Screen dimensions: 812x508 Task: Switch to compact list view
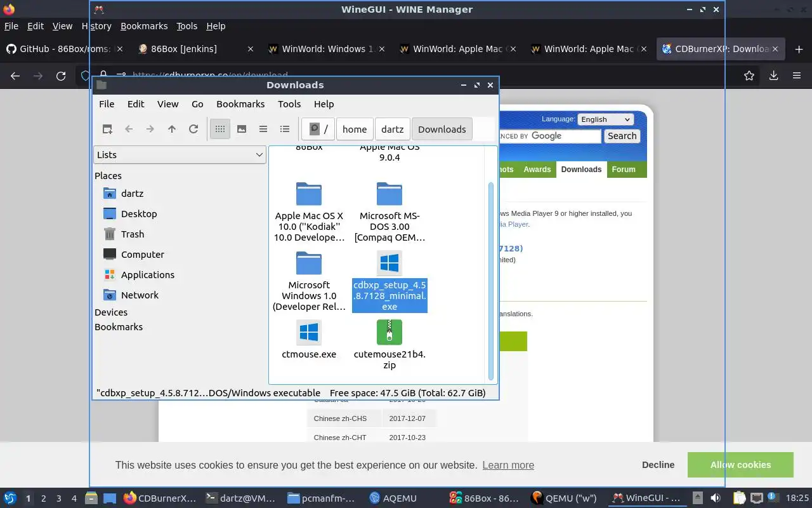pos(263,129)
